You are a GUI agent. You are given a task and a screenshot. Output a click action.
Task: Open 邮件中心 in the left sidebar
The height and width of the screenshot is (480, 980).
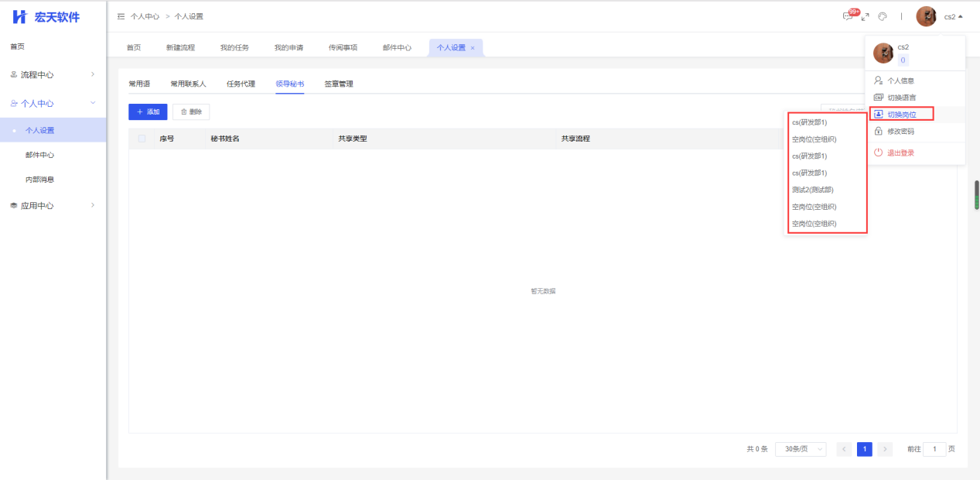tap(39, 155)
